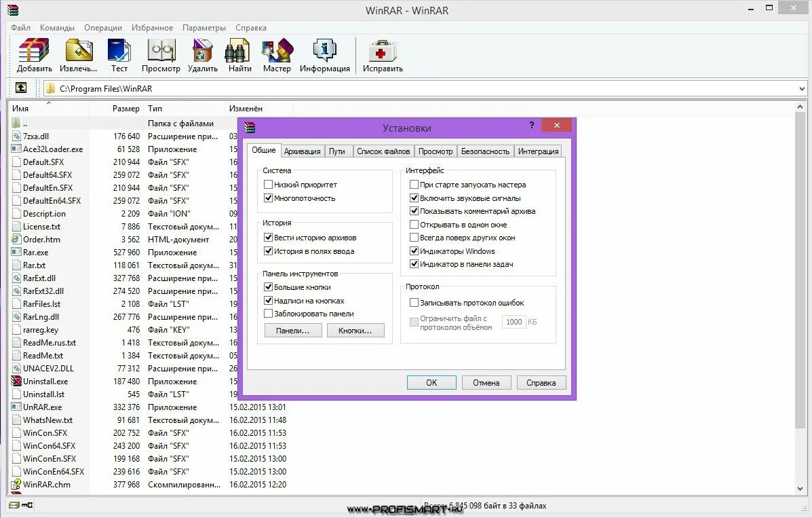Enable Заблокировать панели checkbox
The image size is (812, 518).
(x=268, y=313)
